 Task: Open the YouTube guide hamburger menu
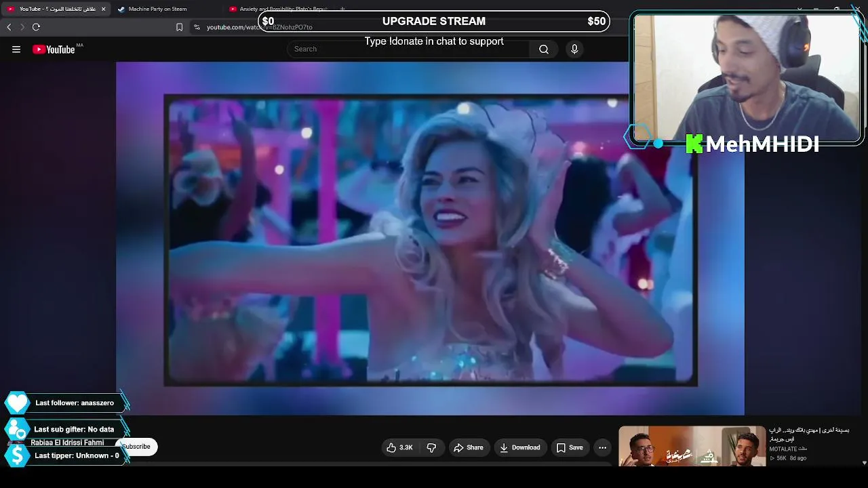[16, 49]
